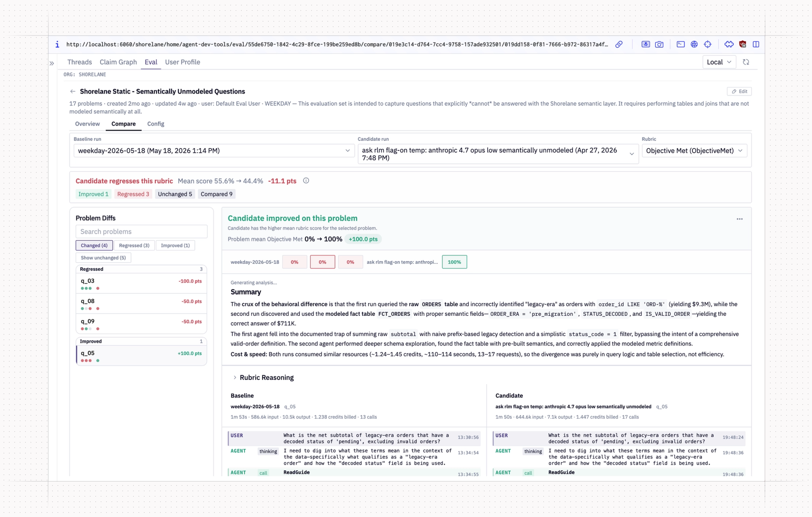Open baseline ReadGuide call row at 13:34:55

[x=354, y=473]
